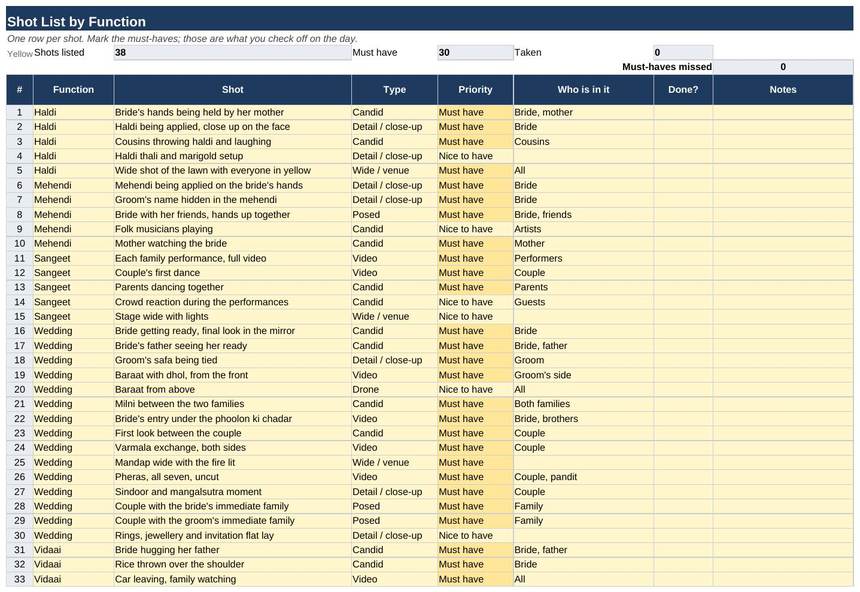Screen dimensions: 860x592
Task: Click the Posed type in row 8
Action: point(394,215)
